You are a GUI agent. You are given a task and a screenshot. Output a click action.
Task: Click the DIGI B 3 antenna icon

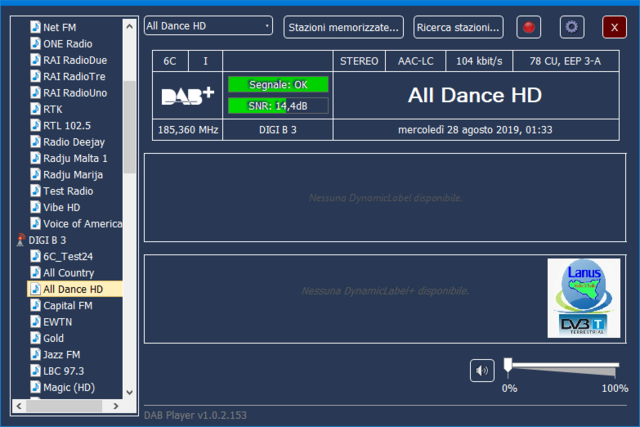click(20, 240)
